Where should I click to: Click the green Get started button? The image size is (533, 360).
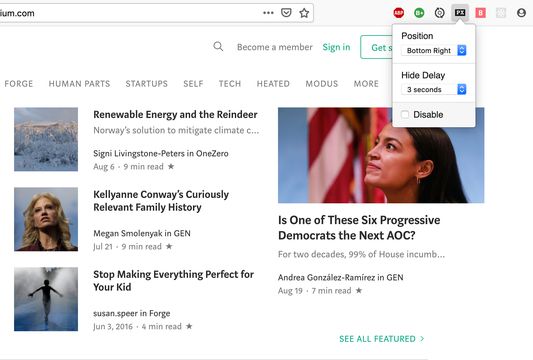376,47
